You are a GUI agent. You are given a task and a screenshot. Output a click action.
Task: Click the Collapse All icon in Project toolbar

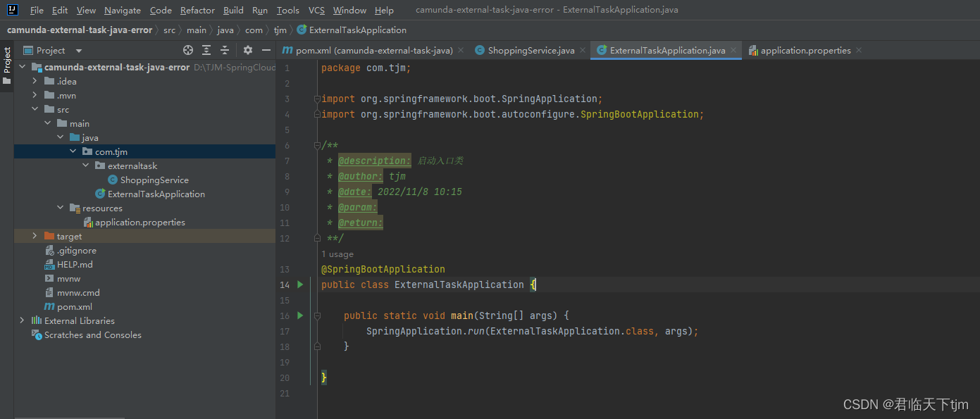pos(223,50)
